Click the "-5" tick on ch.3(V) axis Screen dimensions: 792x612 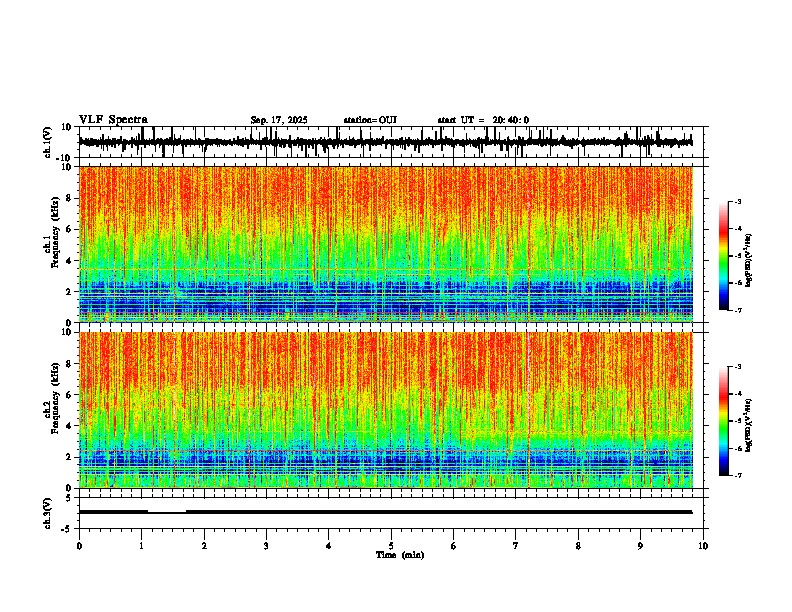(x=68, y=529)
